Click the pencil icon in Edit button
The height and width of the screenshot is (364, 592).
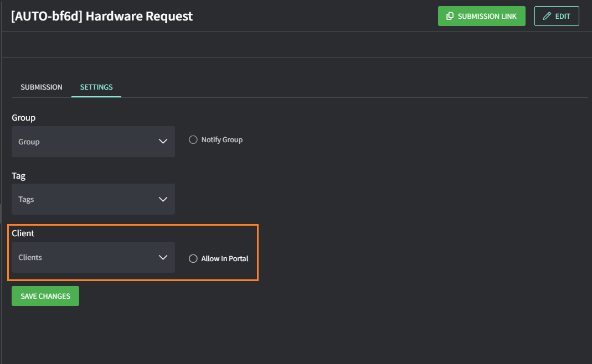click(x=547, y=16)
